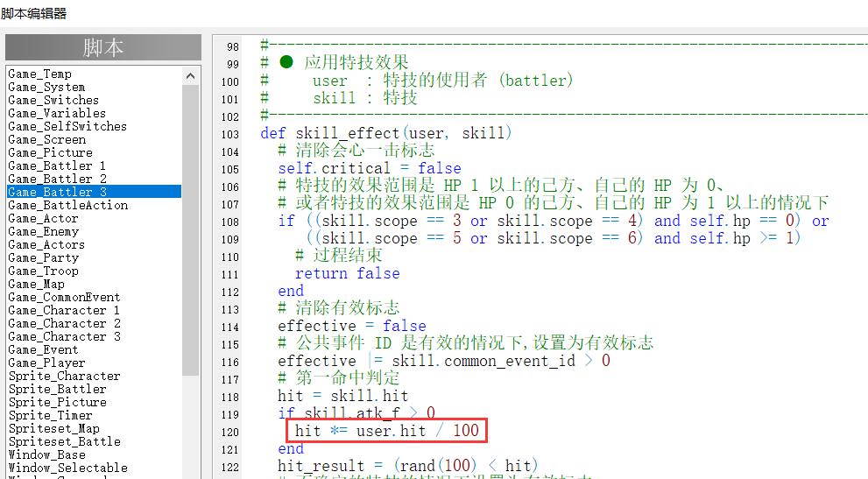The width and height of the screenshot is (868, 479).
Task: Select Game_Actors script
Action: click(46, 245)
